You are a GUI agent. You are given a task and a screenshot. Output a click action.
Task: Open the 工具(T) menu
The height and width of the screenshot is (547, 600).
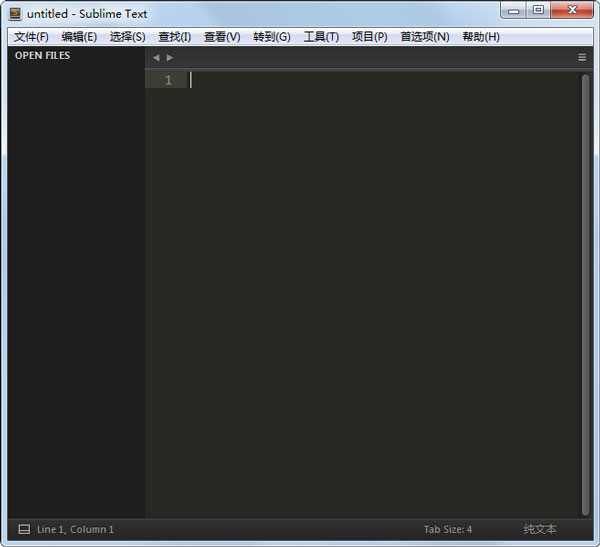(x=321, y=37)
